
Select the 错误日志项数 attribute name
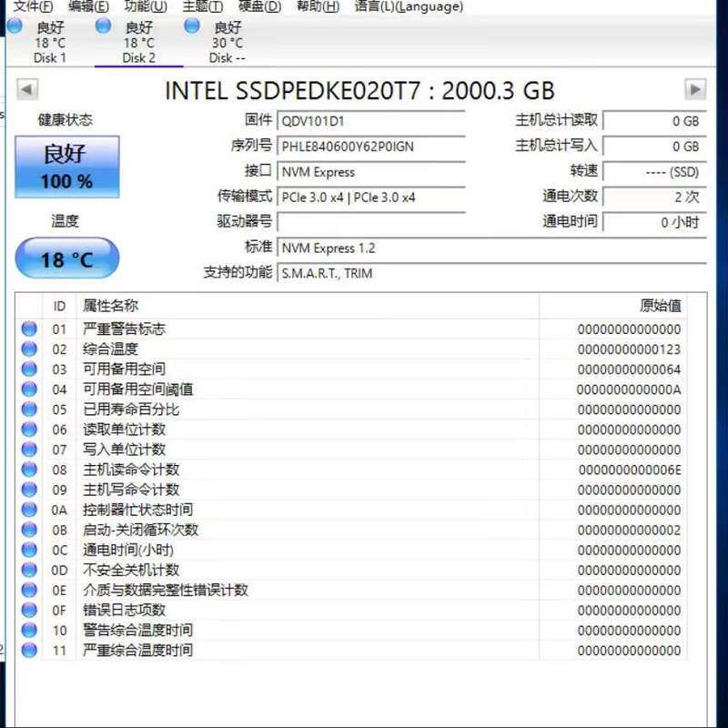124,610
